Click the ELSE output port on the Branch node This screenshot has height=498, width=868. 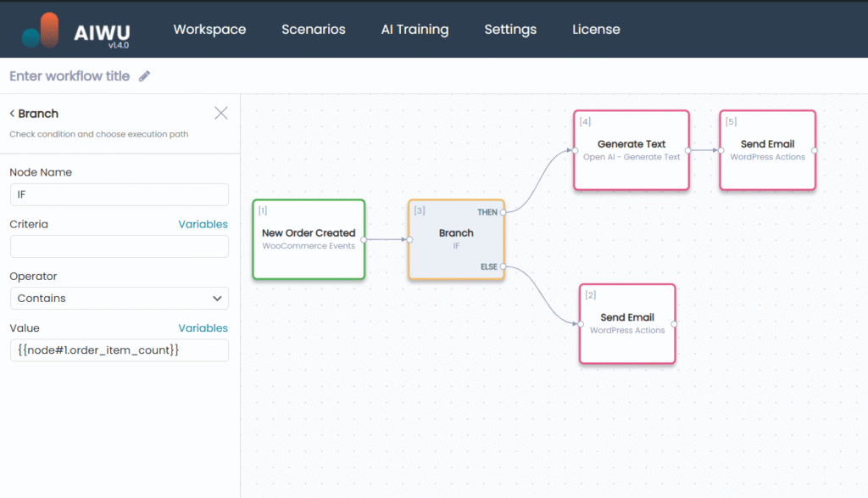click(502, 265)
